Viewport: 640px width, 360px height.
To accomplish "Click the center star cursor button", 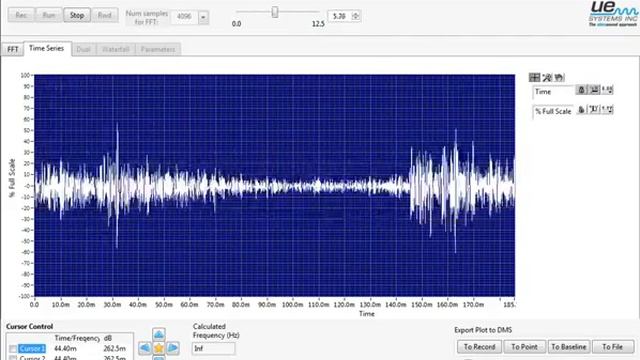I will 159,348.
